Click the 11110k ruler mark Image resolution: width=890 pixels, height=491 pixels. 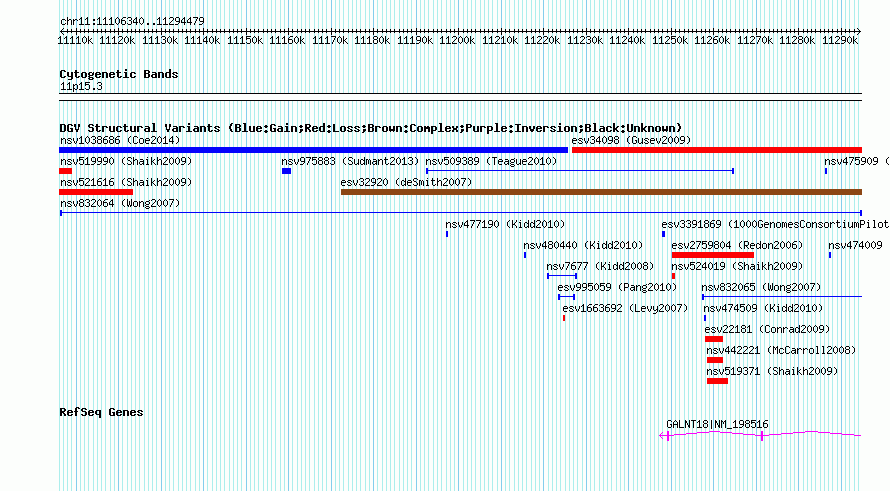coord(75,40)
